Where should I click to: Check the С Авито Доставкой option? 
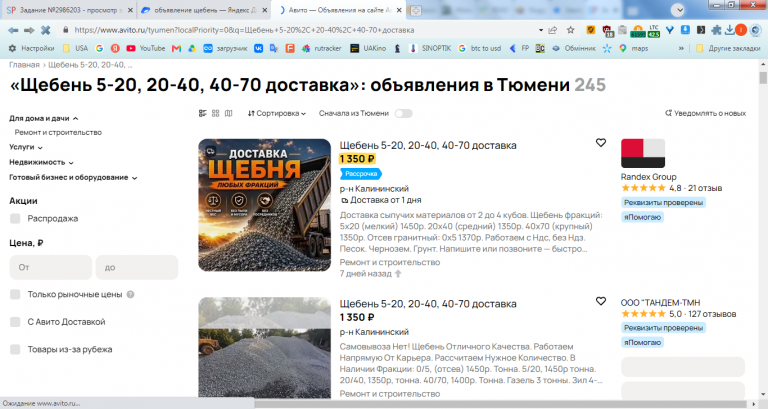15,322
